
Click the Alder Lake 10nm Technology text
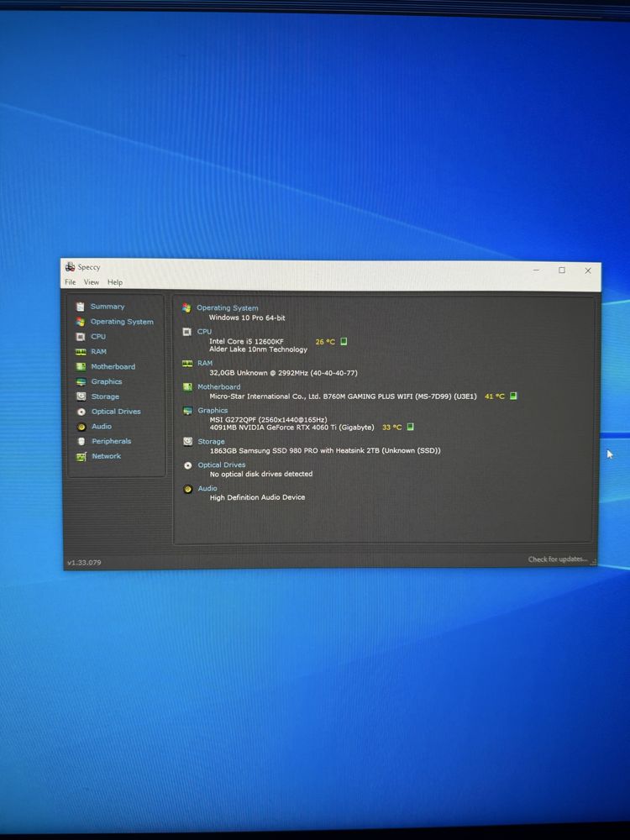click(258, 349)
